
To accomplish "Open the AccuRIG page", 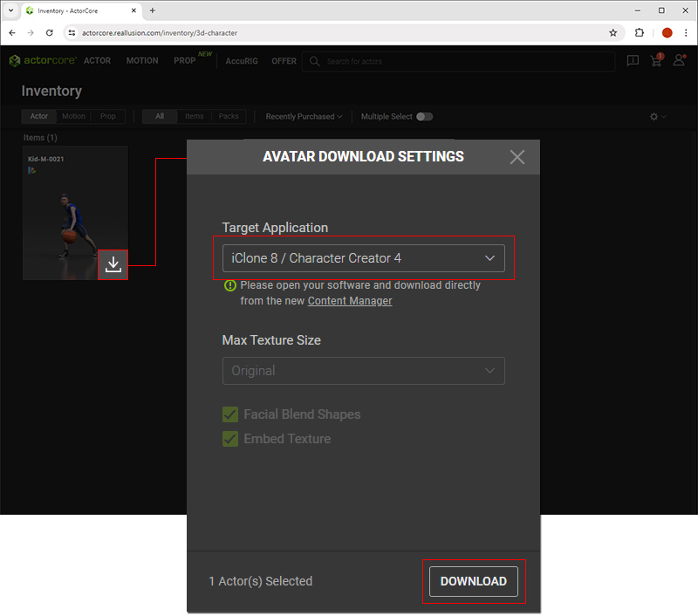I will pos(242,61).
